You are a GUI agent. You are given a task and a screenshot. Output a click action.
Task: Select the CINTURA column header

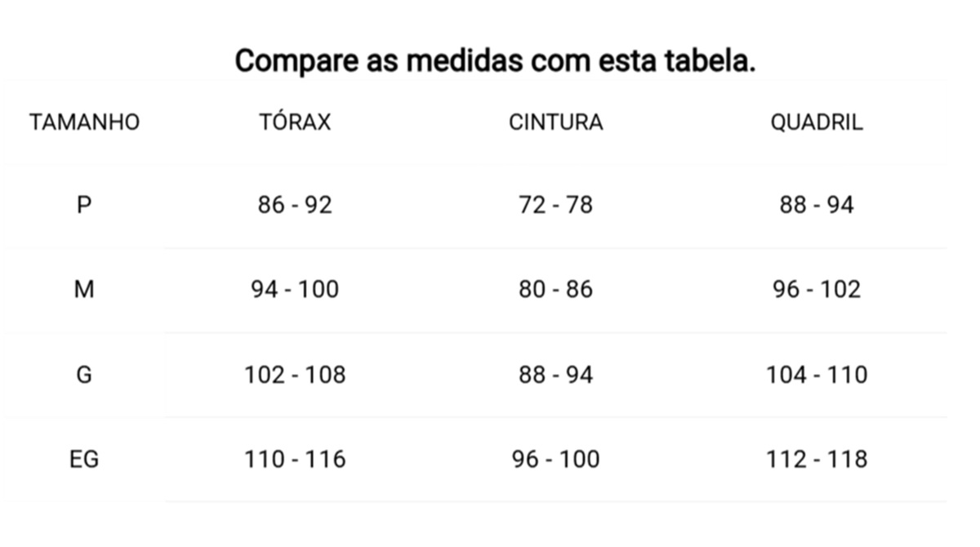click(x=556, y=122)
